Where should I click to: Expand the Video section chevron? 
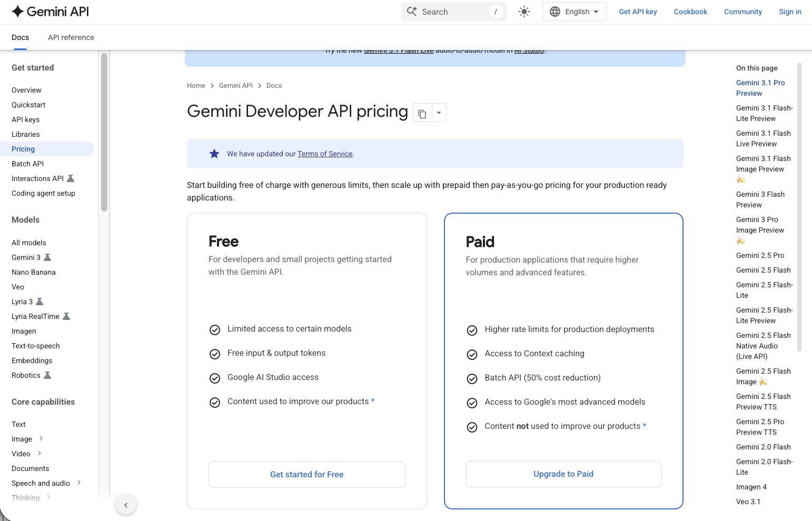39,453
